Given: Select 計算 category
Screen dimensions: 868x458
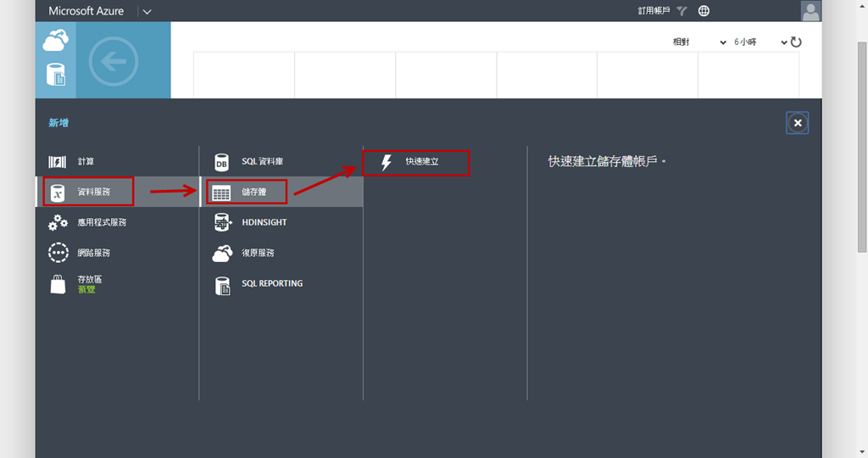Looking at the screenshot, I should pos(117,162).
